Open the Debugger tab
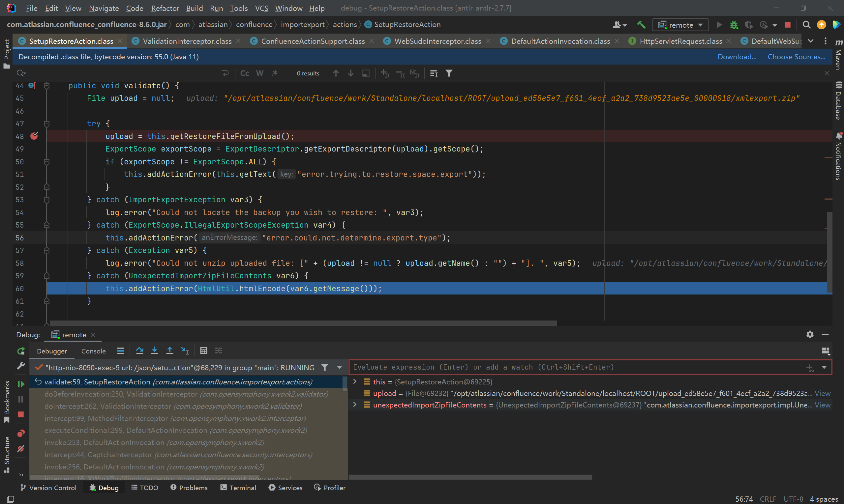Image resolution: width=844 pixels, height=504 pixels. [x=52, y=351]
